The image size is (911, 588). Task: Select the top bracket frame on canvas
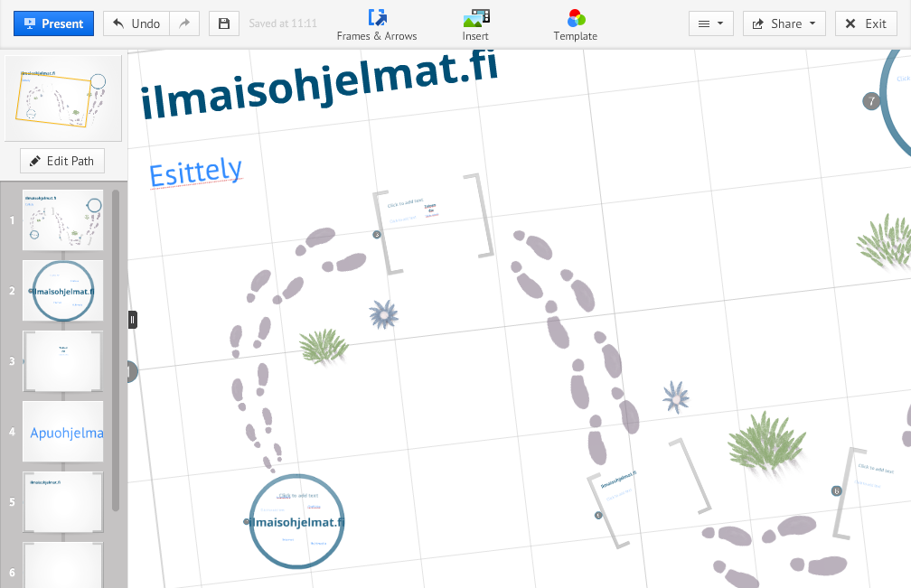pyautogui.click(x=434, y=223)
